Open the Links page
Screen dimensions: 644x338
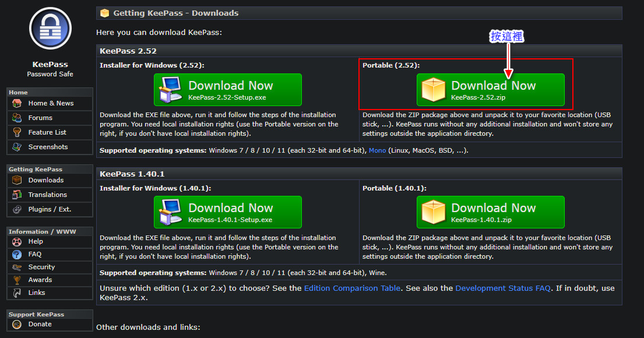click(x=50, y=293)
